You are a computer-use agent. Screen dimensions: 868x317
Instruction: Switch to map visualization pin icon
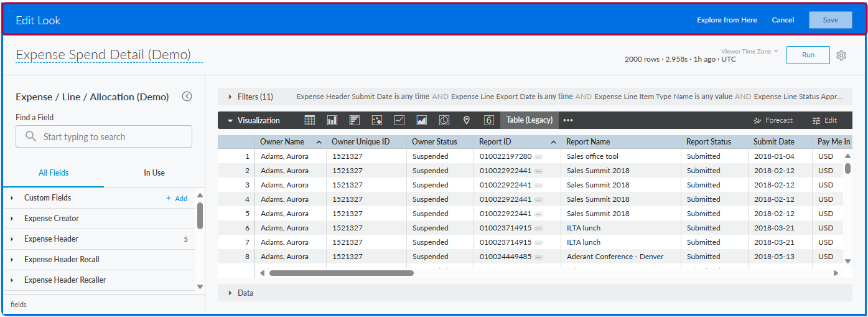tap(467, 120)
